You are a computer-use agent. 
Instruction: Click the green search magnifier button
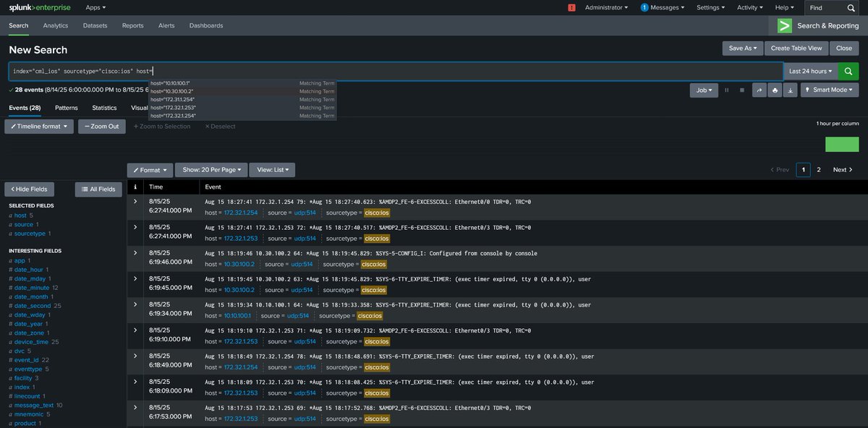click(x=848, y=71)
